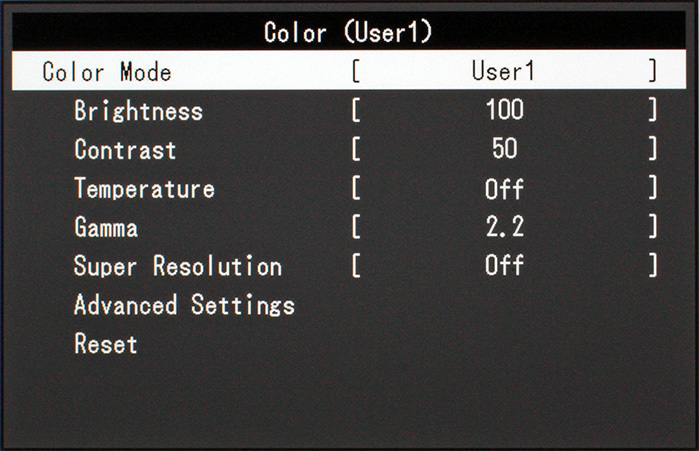
Task: Click the Gamma 2.2 value
Action: pos(505,226)
